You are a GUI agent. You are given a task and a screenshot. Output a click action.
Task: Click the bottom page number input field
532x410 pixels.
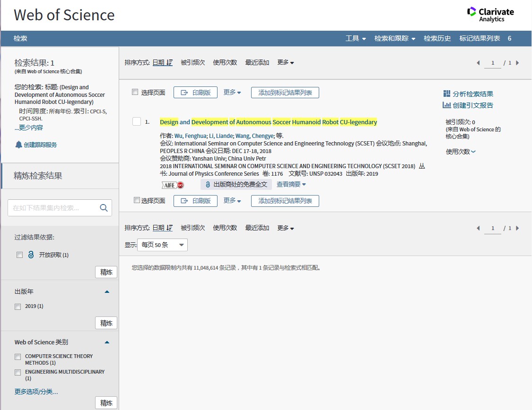[493, 228]
